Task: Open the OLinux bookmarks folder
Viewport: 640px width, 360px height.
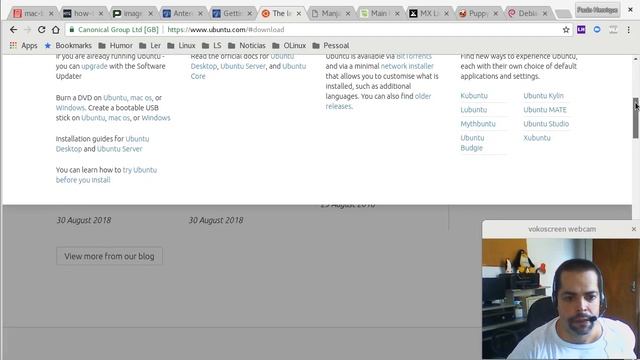Action: [x=289, y=45]
